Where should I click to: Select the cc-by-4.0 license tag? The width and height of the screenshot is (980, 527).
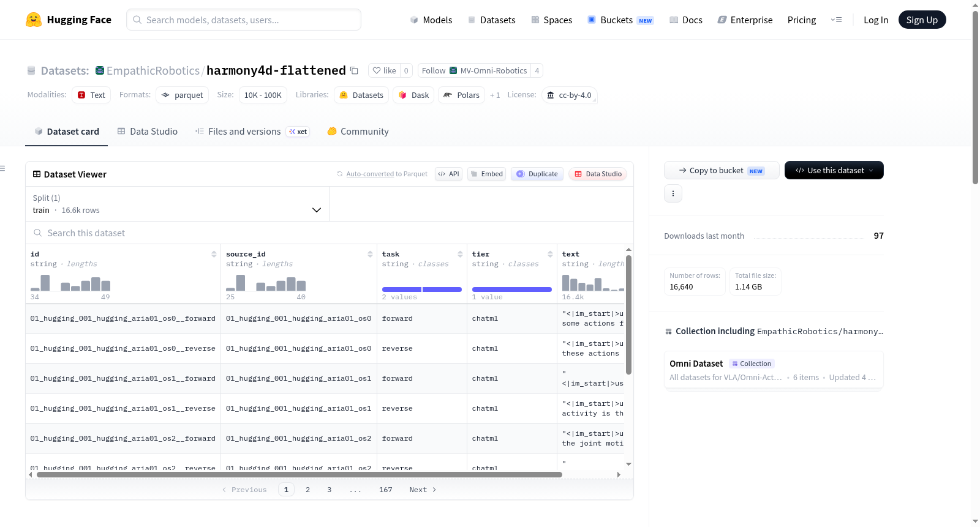570,95
